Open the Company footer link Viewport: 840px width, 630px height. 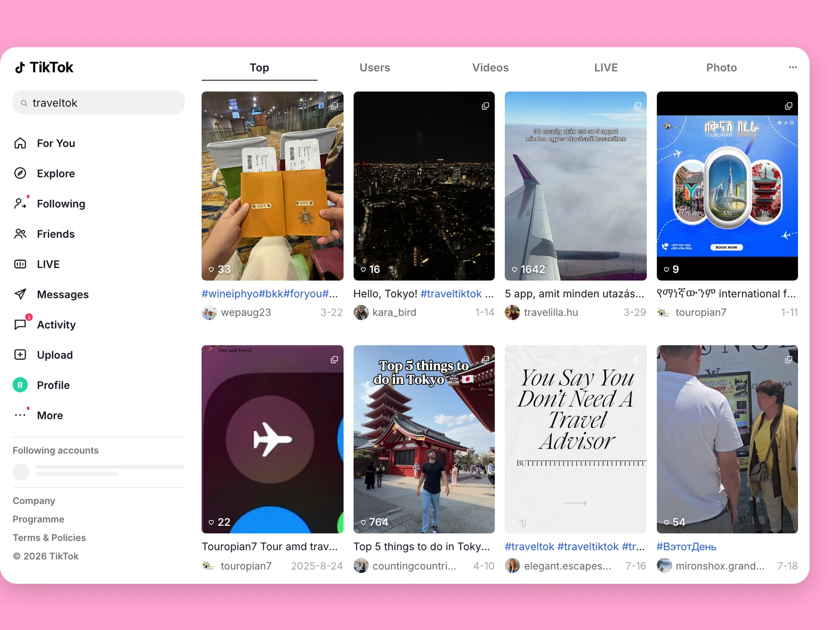pos(34,501)
